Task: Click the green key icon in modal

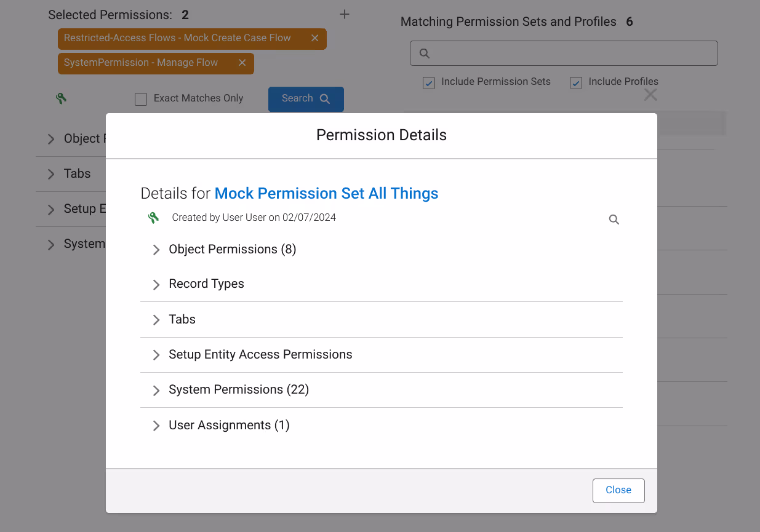Action: tap(154, 218)
